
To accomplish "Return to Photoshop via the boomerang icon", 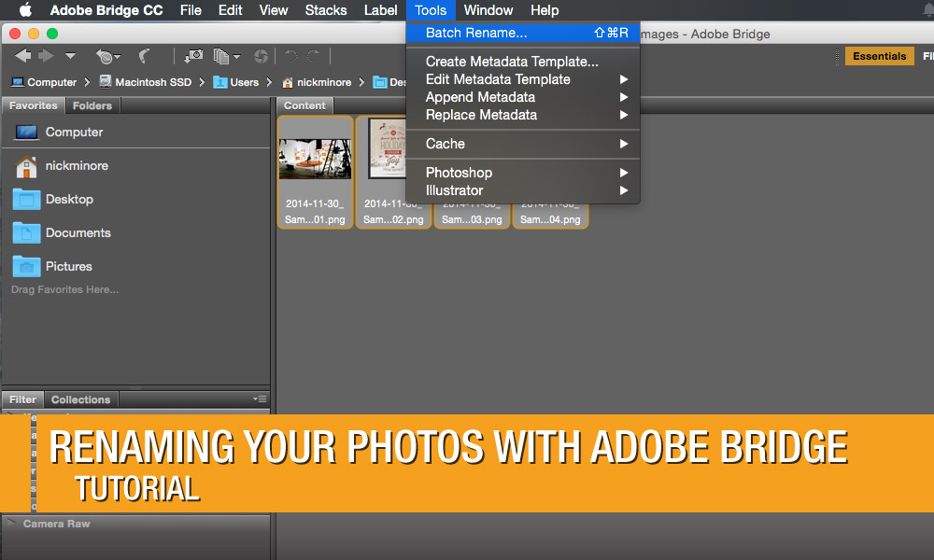I will 144,57.
